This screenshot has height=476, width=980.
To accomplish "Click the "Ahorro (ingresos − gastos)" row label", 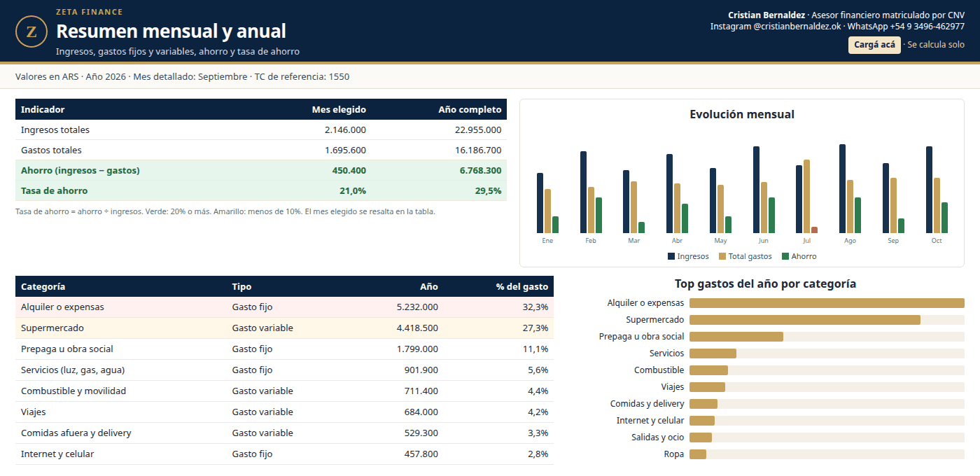I will pos(80,170).
